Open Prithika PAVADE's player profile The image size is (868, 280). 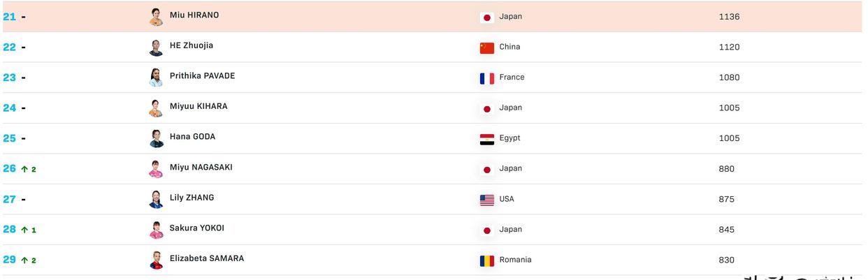202,76
